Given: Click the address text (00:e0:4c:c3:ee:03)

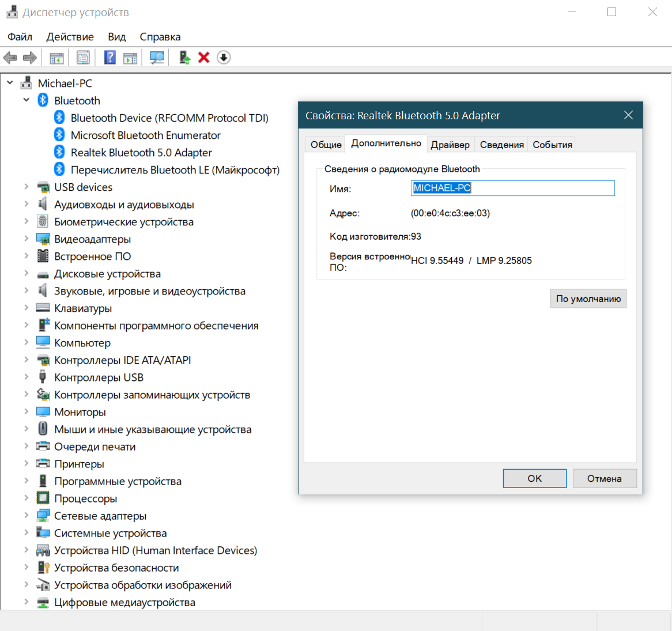Looking at the screenshot, I should pos(450,213).
